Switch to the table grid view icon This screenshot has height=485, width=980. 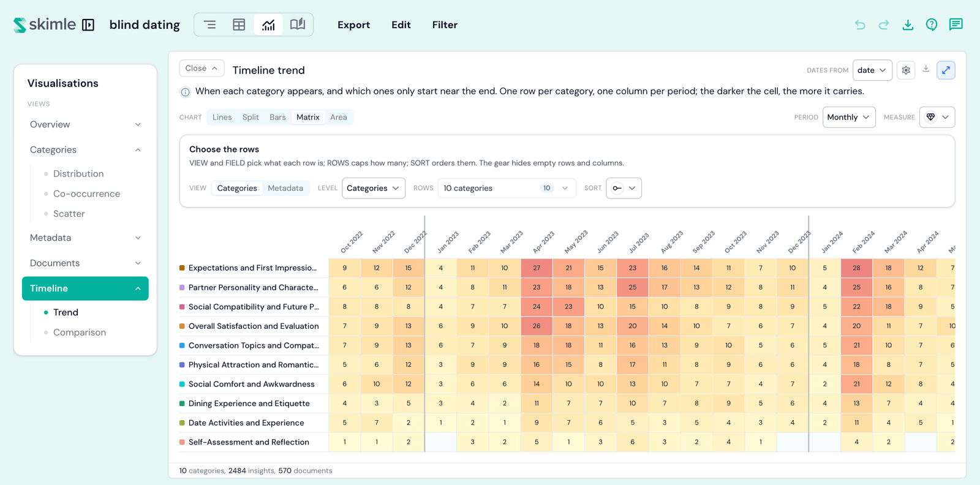(x=239, y=24)
